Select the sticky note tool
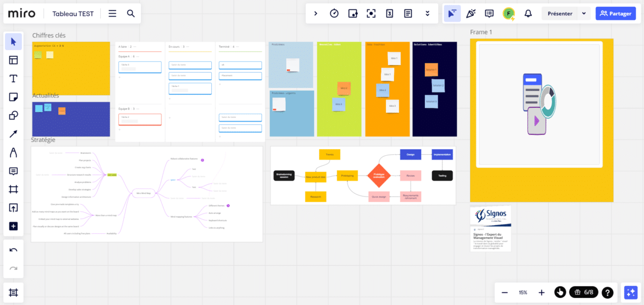 pyautogui.click(x=13, y=97)
